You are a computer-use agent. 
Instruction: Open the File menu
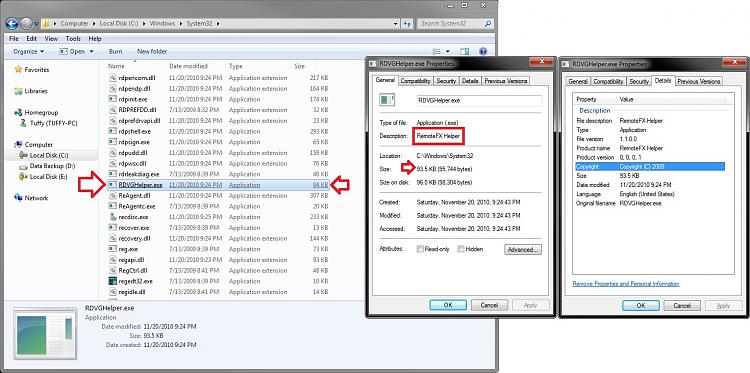click(x=14, y=38)
